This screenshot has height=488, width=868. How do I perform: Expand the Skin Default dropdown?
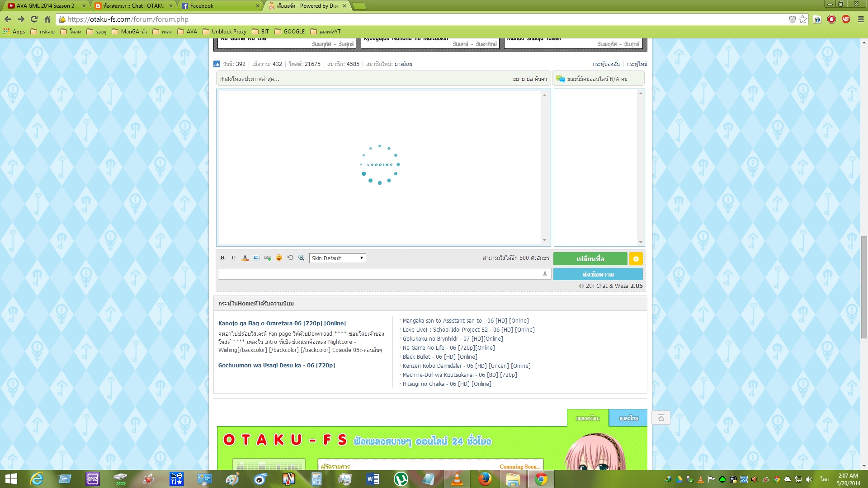(x=337, y=258)
